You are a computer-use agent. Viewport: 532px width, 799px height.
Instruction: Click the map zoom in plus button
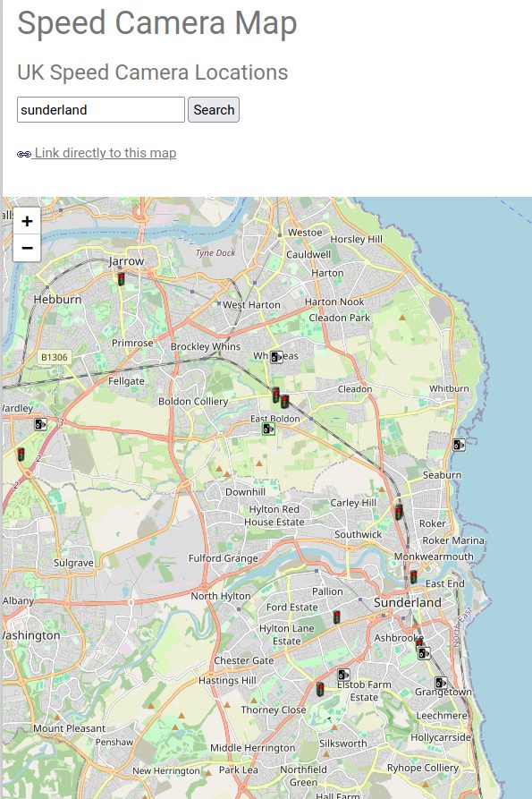[27, 221]
